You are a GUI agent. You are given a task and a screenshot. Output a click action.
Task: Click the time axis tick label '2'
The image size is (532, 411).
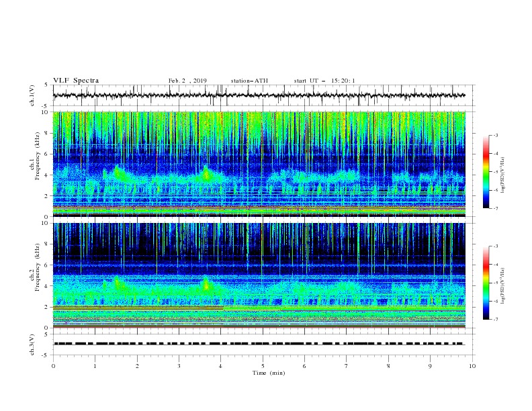[137, 366]
